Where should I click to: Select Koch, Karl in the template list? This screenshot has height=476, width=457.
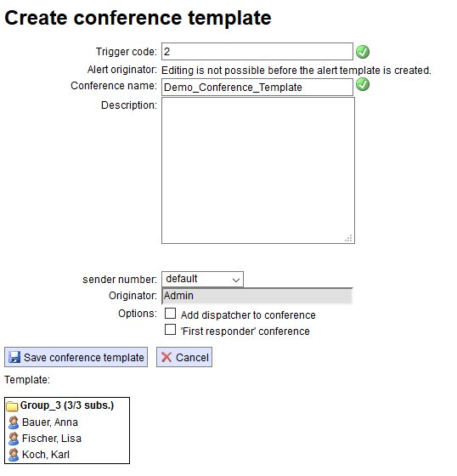(x=46, y=455)
